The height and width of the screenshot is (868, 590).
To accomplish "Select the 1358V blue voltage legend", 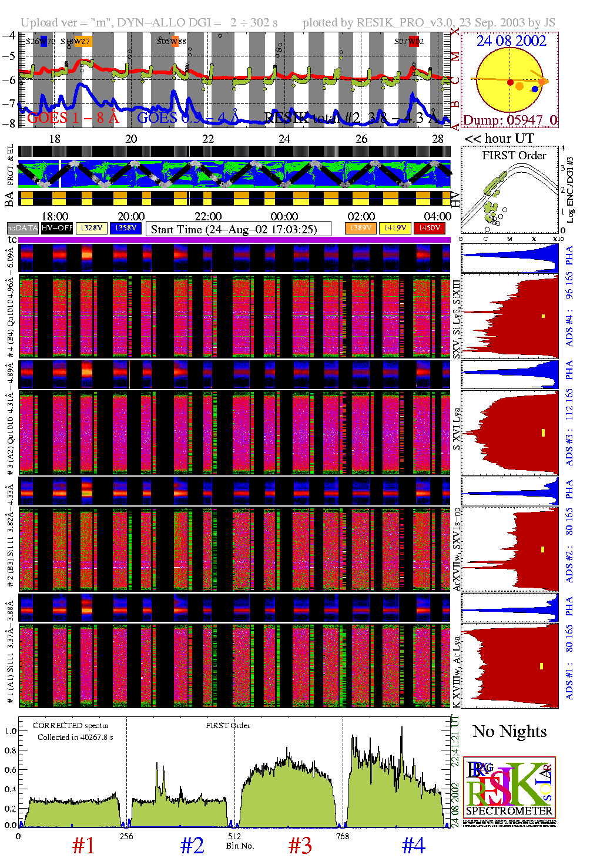I will click(x=126, y=228).
